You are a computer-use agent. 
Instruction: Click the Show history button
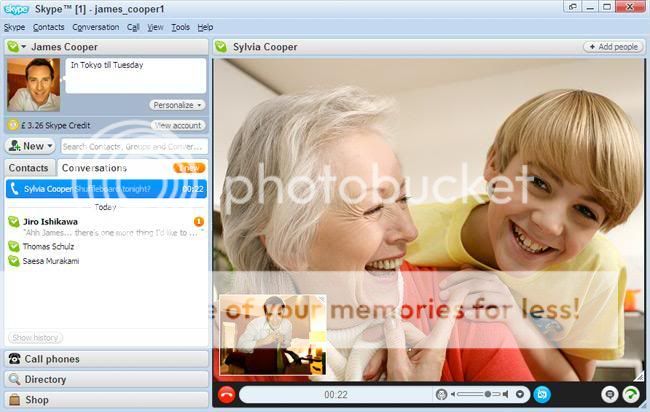(35, 337)
